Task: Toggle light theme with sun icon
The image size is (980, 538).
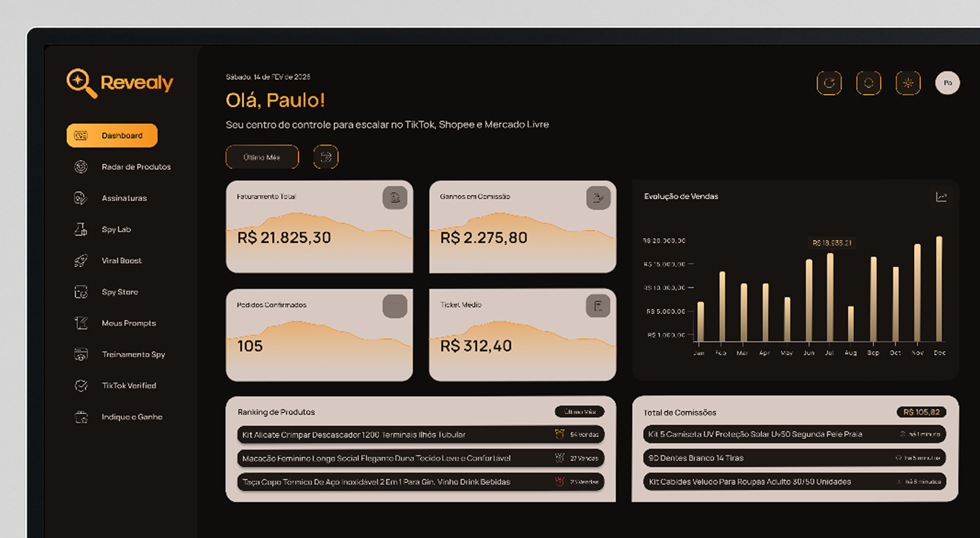Action: (908, 83)
